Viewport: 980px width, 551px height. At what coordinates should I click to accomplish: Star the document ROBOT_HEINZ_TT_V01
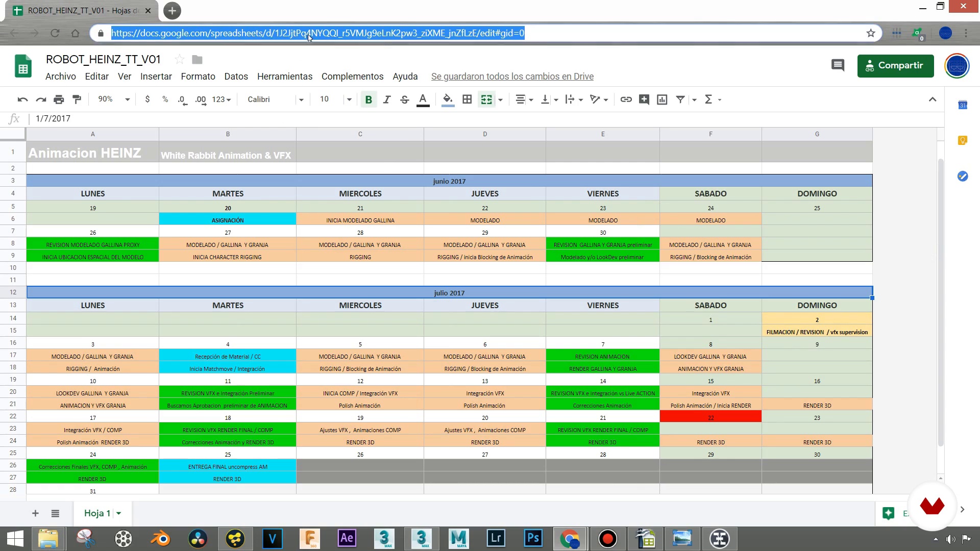pyautogui.click(x=179, y=60)
